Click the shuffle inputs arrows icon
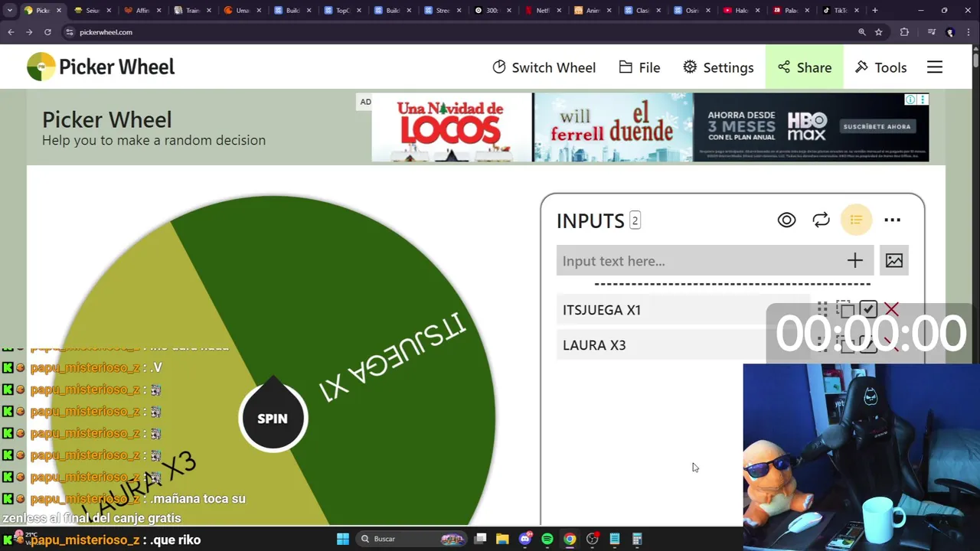Screen dimensions: 980x551 (821, 220)
